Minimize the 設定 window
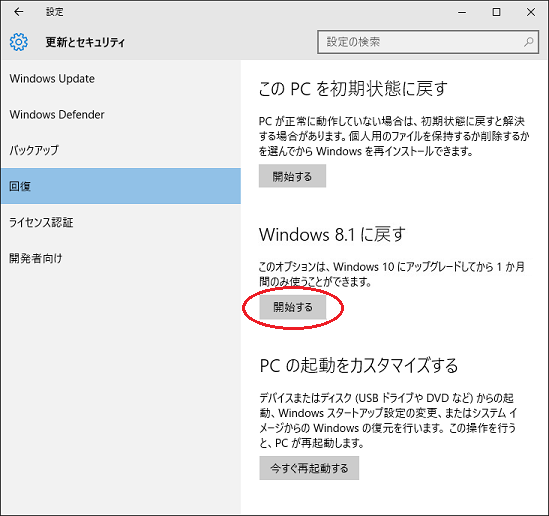 [x=462, y=12]
